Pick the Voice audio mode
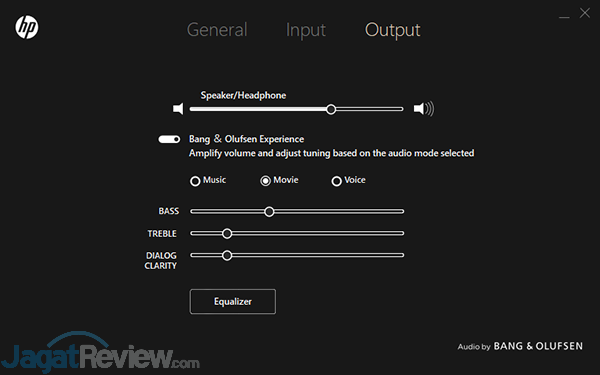 (x=336, y=181)
